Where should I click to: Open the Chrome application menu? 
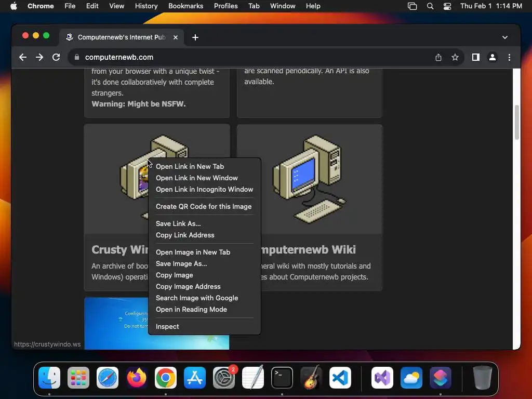pos(41,6)
